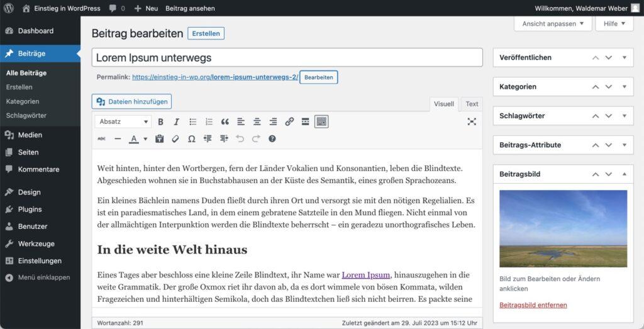Decrease paragraph indent
This screenshot has width=644, height=329.
[x=208, y=139]
